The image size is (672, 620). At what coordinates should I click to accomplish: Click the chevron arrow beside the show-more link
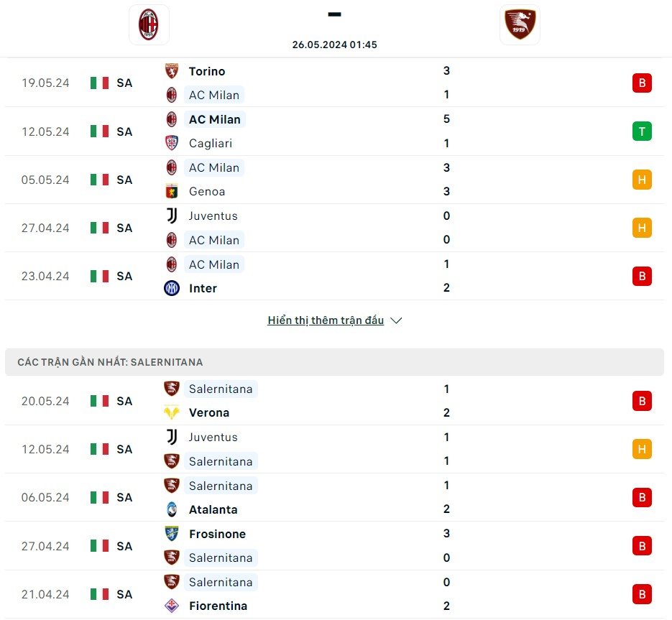click(395, 321)
